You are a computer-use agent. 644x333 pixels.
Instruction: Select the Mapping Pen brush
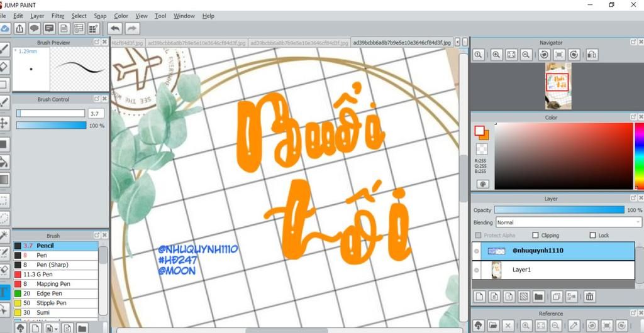[x=55, y=284]
